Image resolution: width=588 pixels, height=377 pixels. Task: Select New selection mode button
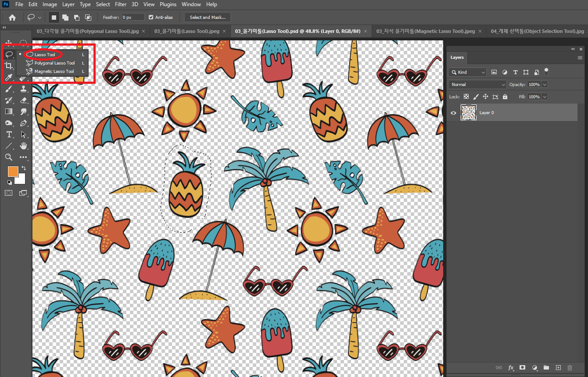(54, 17)
